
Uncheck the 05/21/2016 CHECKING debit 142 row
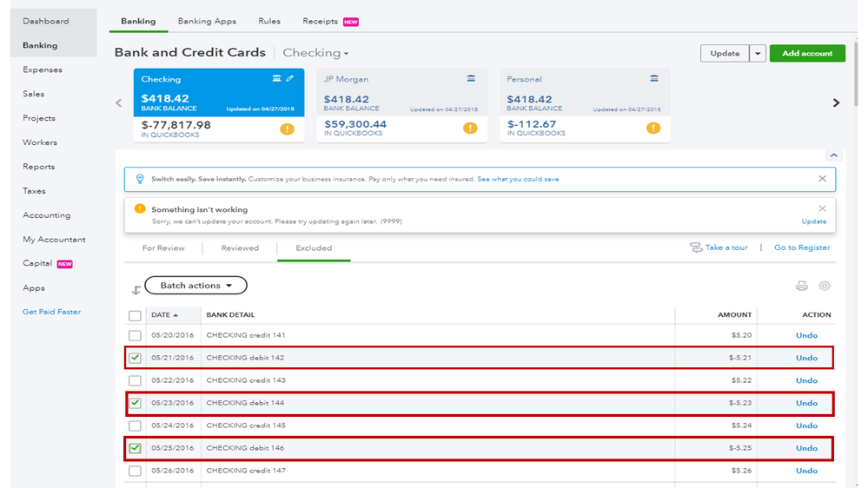pyautogui.click(x=135, y=358)
